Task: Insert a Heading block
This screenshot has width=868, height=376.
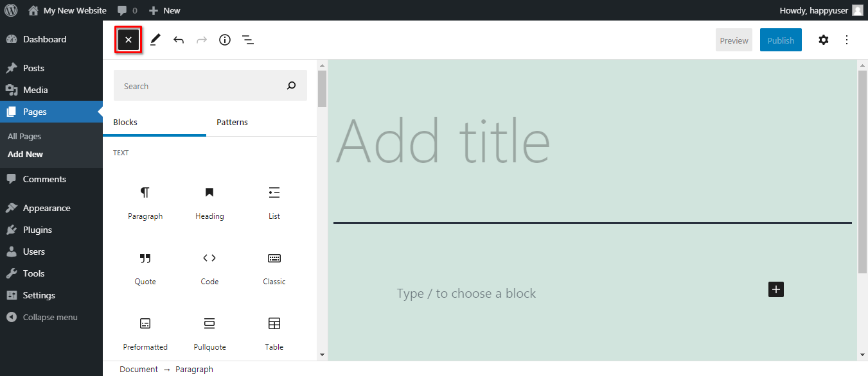Action: (x=209, y=203)
